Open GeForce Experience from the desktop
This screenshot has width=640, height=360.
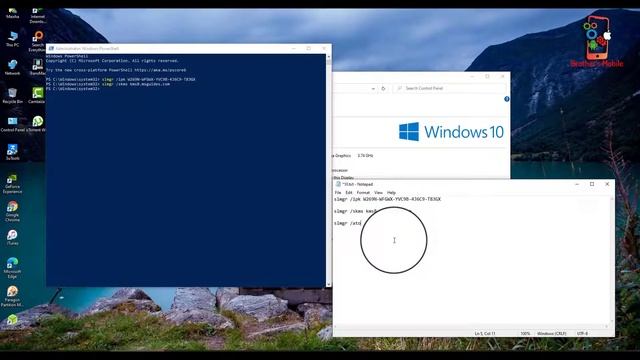coord(12,183)
